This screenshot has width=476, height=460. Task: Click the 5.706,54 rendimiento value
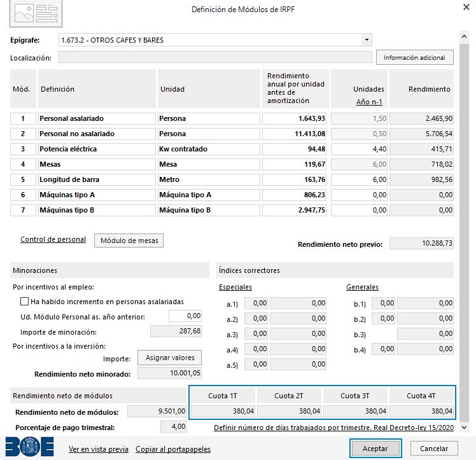[422, 134]
